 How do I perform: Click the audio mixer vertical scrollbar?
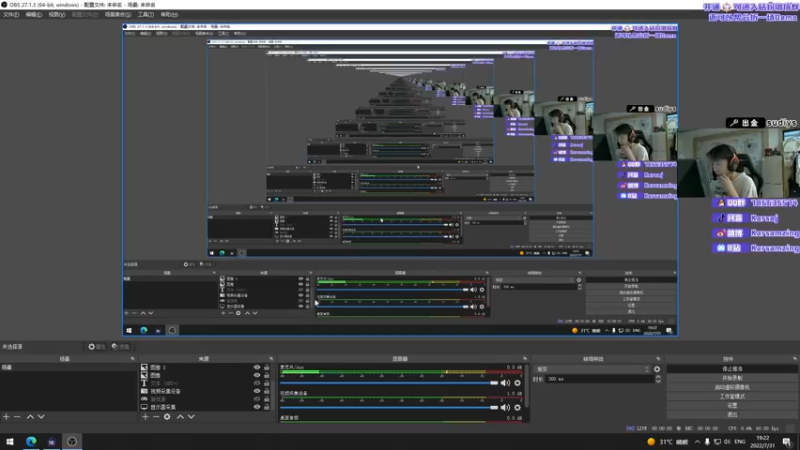point(527,386)
